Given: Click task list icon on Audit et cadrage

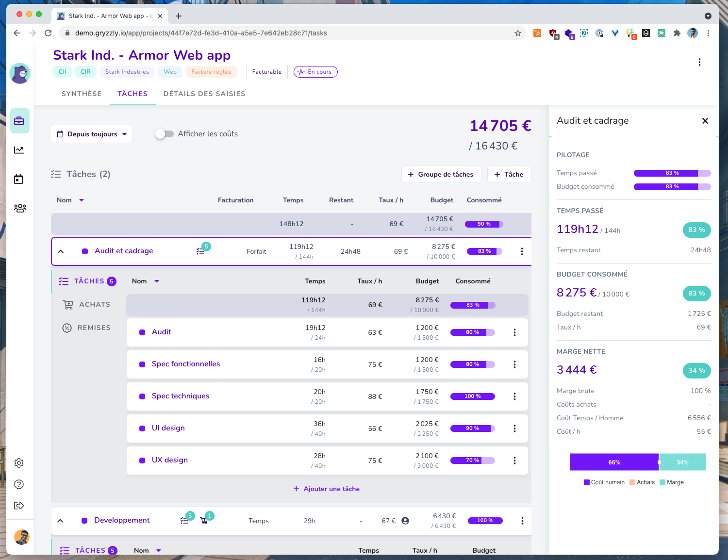Looking at the screenshot, I should [x=200, y=251].
